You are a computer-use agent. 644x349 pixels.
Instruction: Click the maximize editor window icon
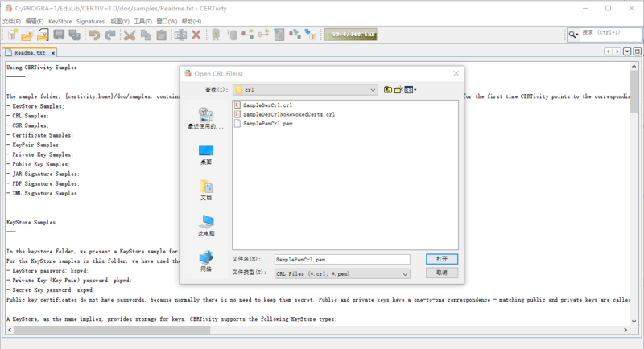pyautogui.click(x=637, y=51)
